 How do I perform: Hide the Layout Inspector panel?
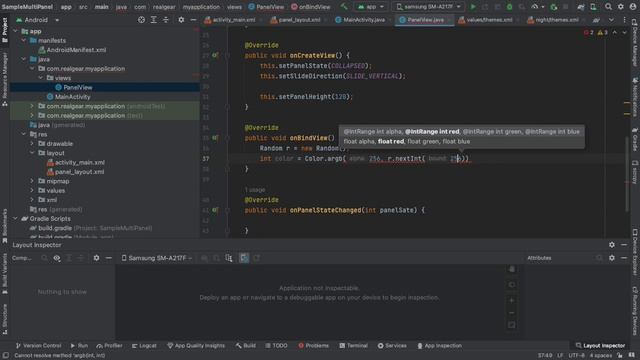624,245
